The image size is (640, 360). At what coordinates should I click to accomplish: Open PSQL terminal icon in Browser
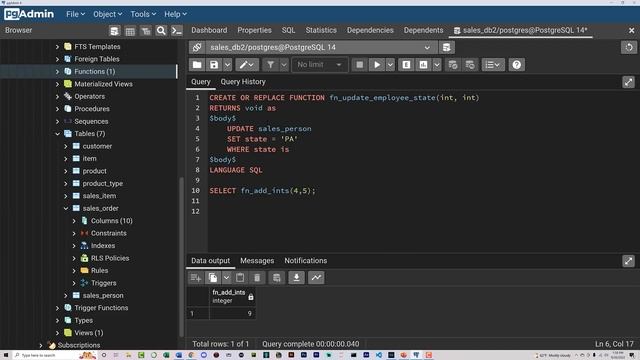click(x=177, y=31)
